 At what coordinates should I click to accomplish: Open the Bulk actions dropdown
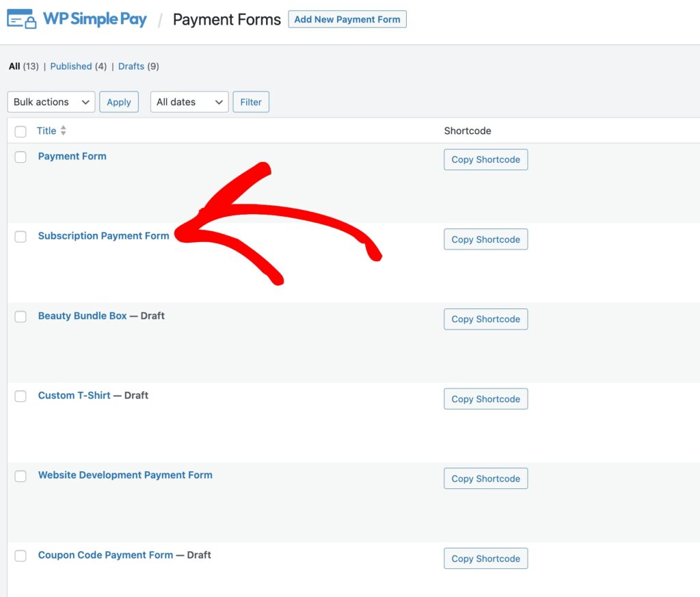[x=51, y=102]
